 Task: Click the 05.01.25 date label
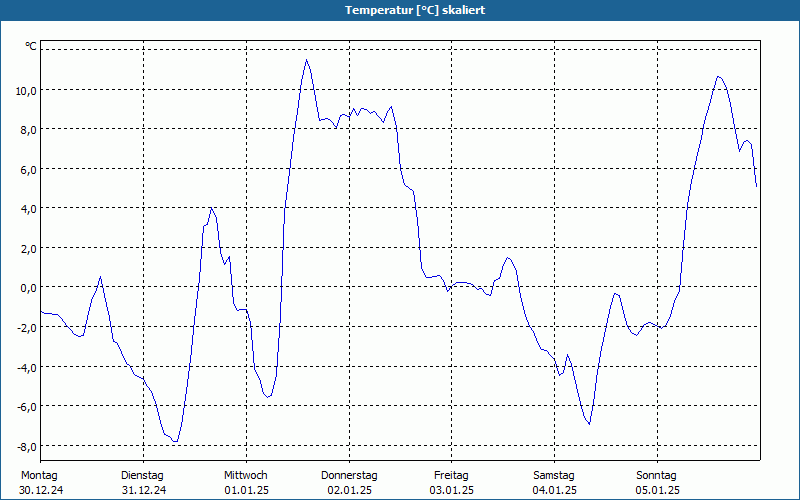tap(657, 491)
